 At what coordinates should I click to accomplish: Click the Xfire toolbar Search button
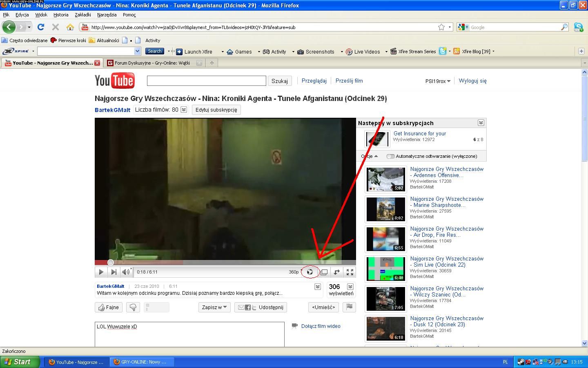pyautogui.click(x=154, y=51)
